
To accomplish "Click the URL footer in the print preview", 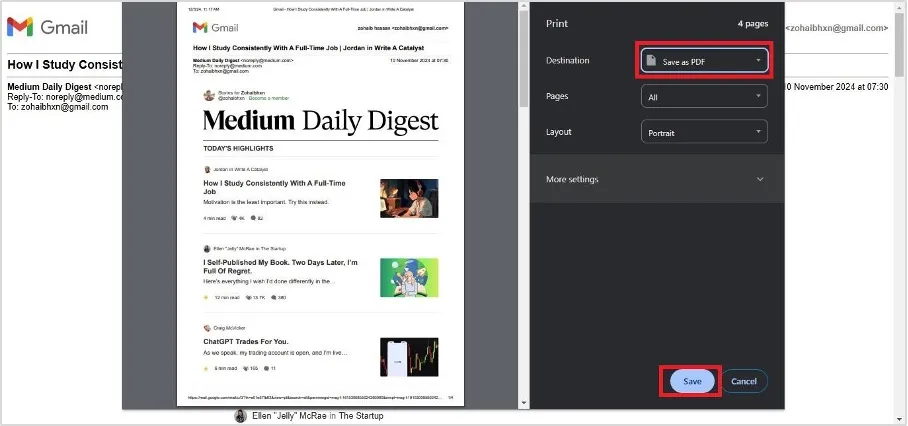I will 315,398.
